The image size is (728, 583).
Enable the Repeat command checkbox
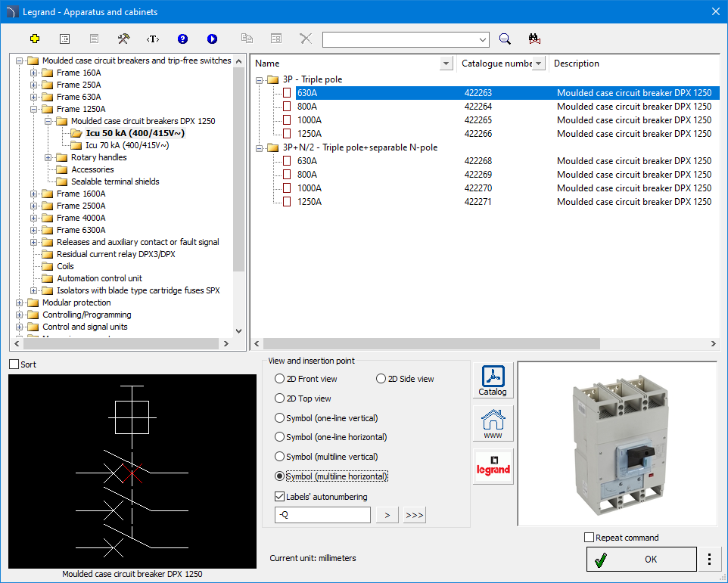[590, 538]
